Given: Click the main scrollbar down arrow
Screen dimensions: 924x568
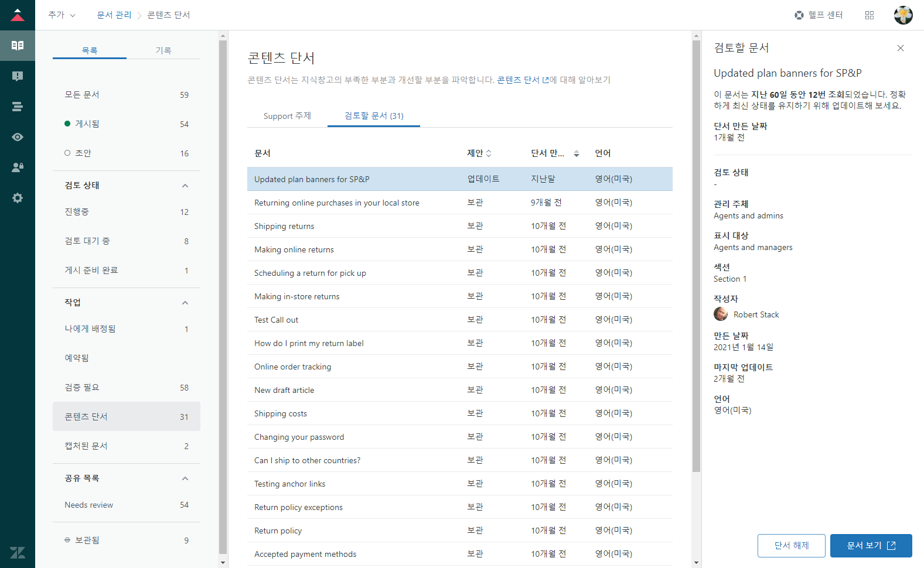Looking at the screenshot, I should click(x=696, y=563).
